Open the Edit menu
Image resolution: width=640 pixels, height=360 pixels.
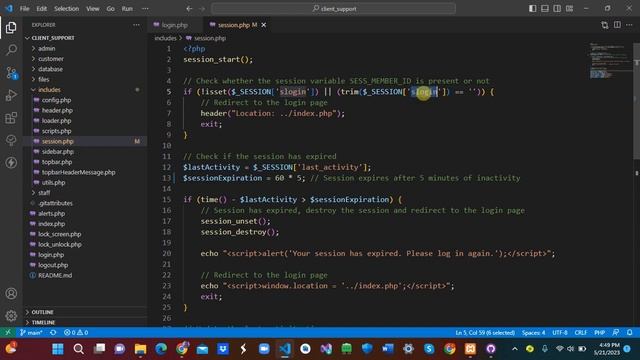pyautogui.click(x=42, y=9)
